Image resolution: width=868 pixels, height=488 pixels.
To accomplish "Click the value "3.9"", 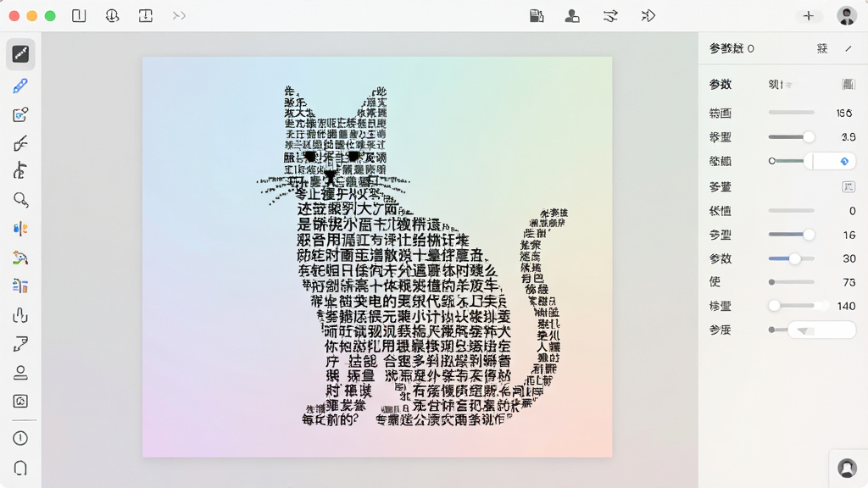I will click(848, 136).
